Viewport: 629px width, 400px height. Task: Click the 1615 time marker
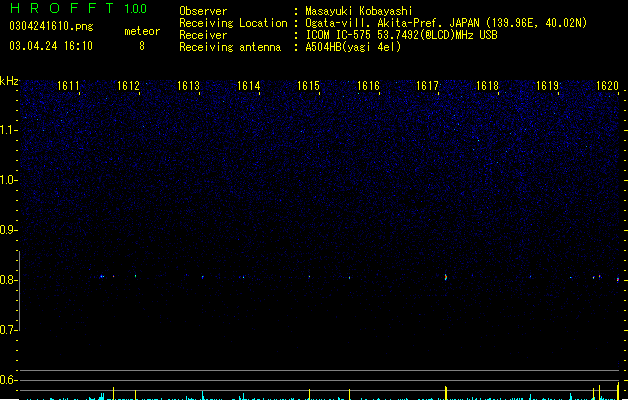(x=308, y=86)
